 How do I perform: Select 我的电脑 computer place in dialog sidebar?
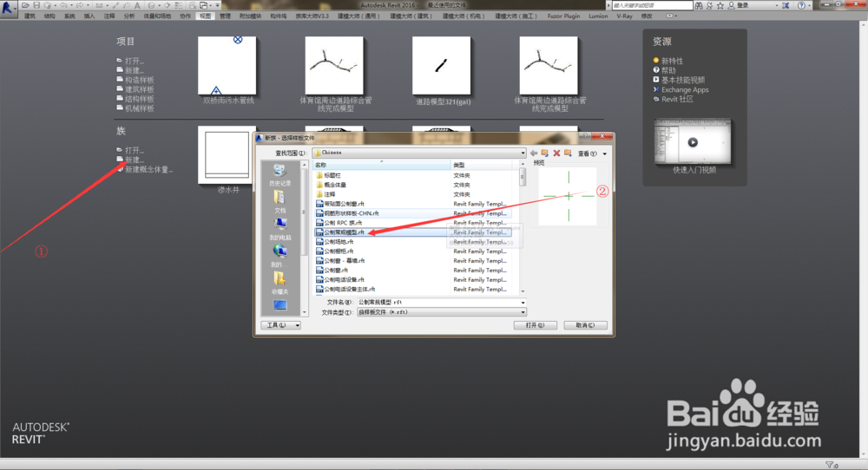click(x=279, y=229)
